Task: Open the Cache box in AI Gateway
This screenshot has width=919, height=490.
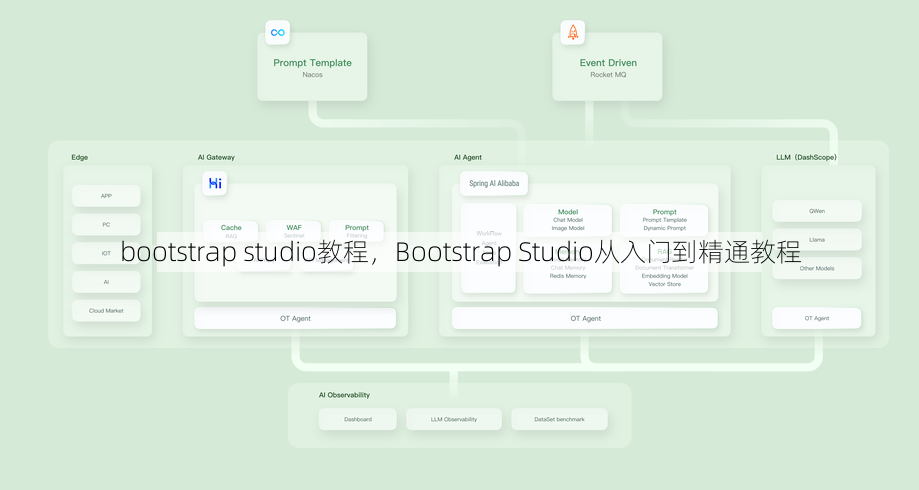Action: pos(231,231)
